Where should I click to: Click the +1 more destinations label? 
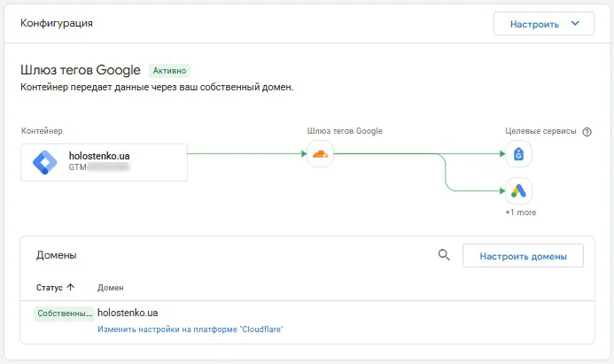coord(521,213)
